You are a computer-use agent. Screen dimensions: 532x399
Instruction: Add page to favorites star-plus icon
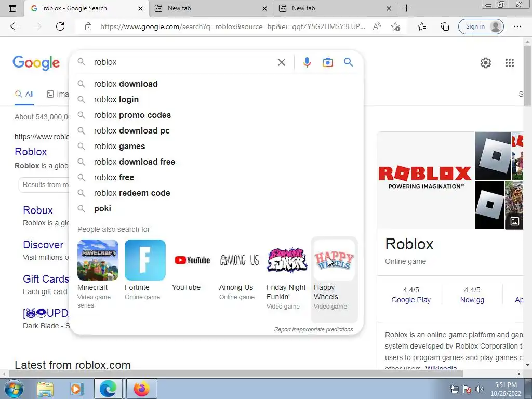[395, 26]
